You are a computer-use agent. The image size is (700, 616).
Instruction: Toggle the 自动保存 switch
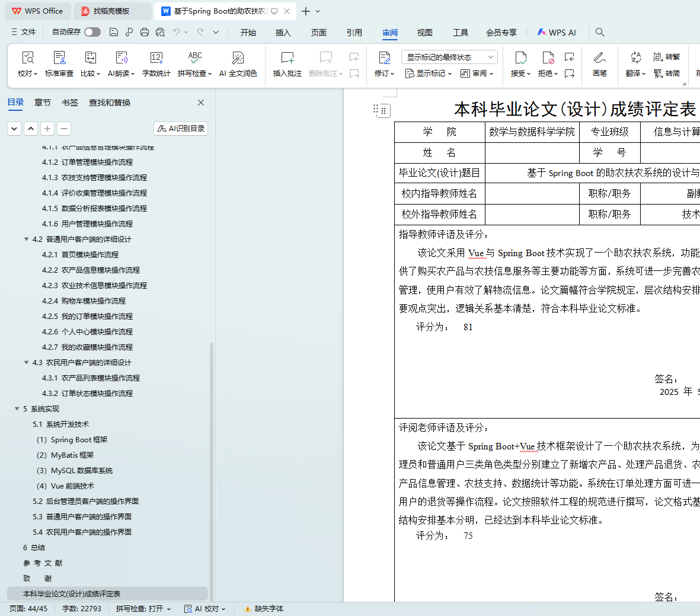pyautogui.click(x=92, y=32)
